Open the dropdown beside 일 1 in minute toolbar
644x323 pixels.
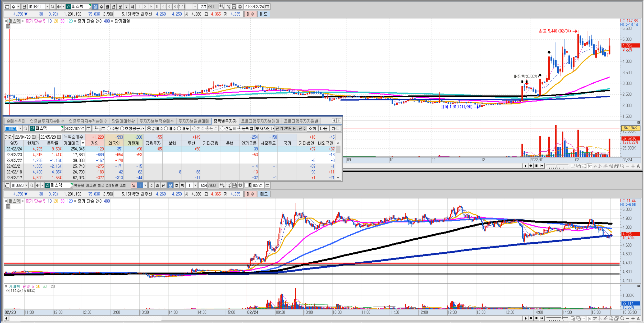(x=145, y=185)
